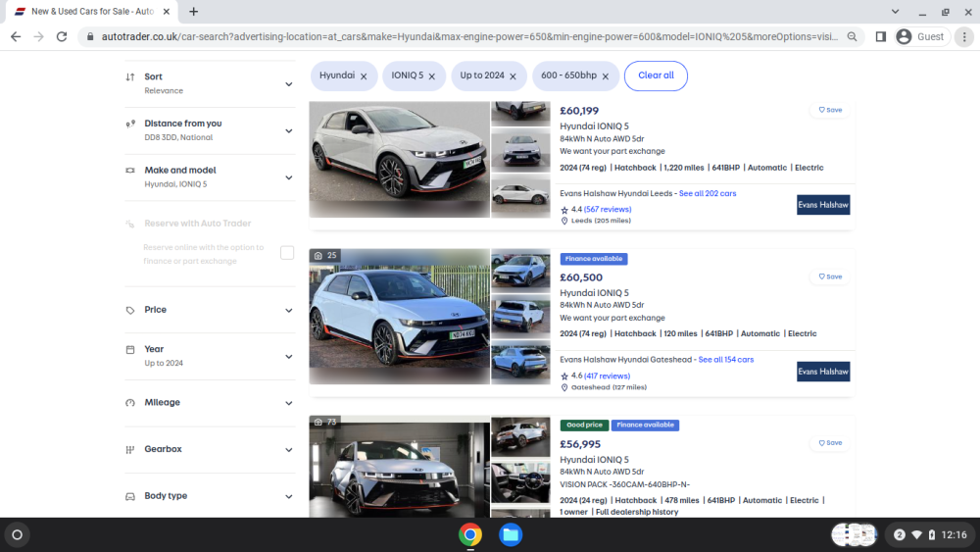The image size is (980, 552).
Task: Open the £56,995 price heading
Action: point(580,444)
